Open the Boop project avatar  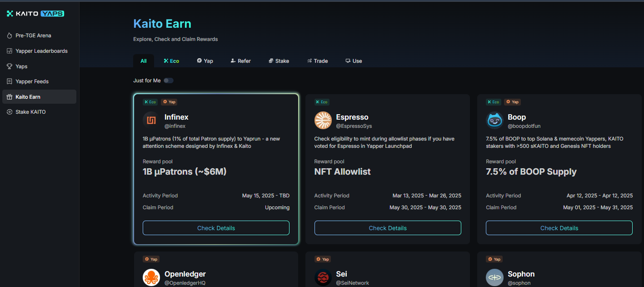coord(494,121)
